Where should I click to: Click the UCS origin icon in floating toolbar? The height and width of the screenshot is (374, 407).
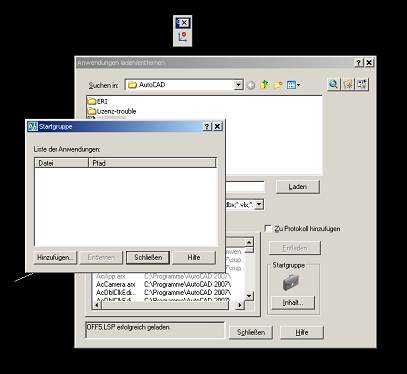183,37
